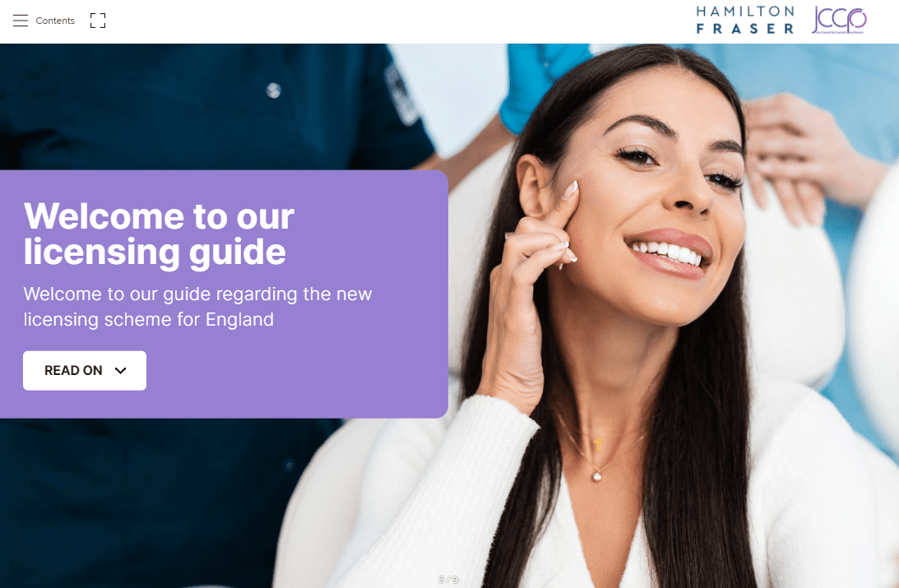Screen dimensions: 899x588
Task: Click the JCCP logo
Action: (840, 20)
